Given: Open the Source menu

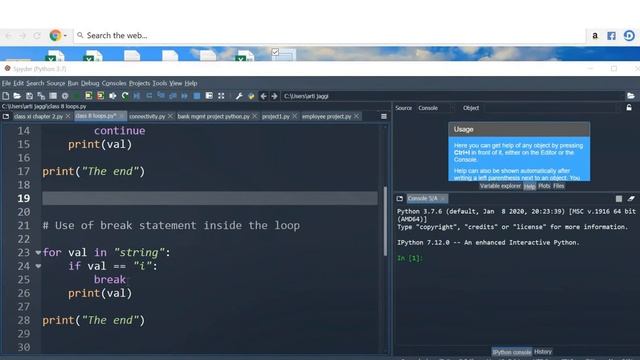Looking at the screenshot, I should pos(56,83).
